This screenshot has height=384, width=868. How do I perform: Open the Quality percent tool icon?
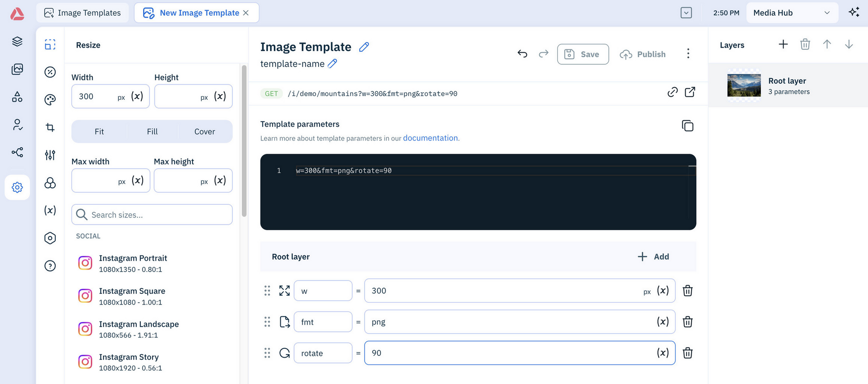click(x=50, y=72)
